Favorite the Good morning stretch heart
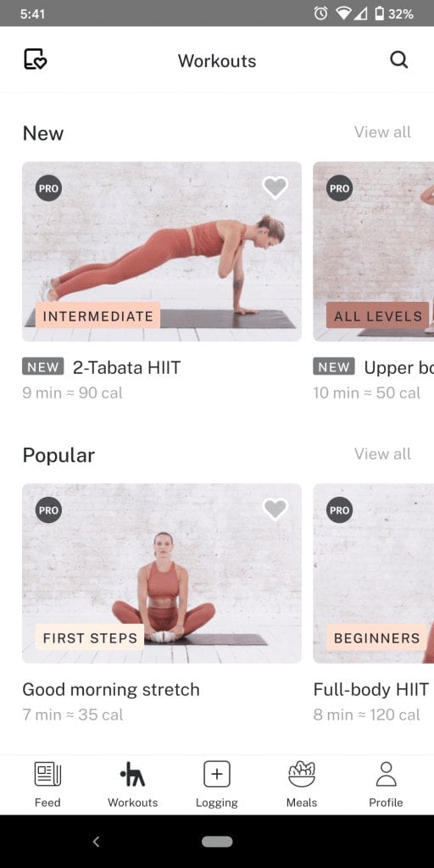Viewport: 434px width, 868px height. click(x=275, y=509)
